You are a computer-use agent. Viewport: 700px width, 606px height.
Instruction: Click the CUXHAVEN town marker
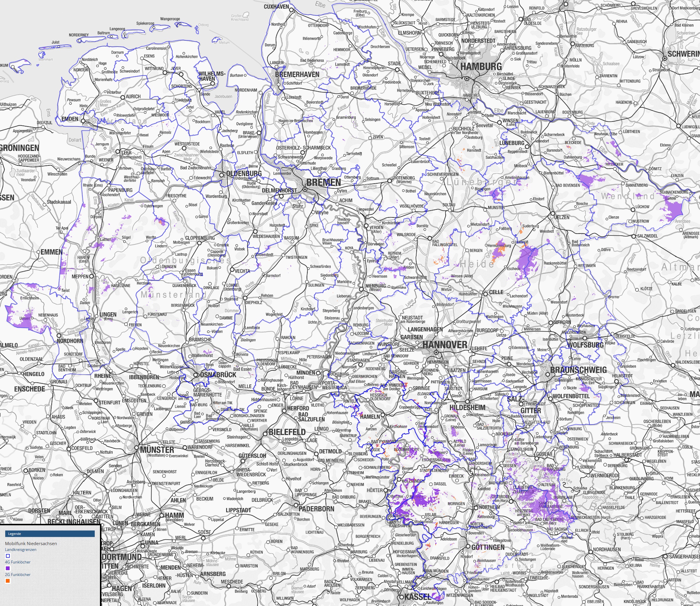tap(292, 10)
